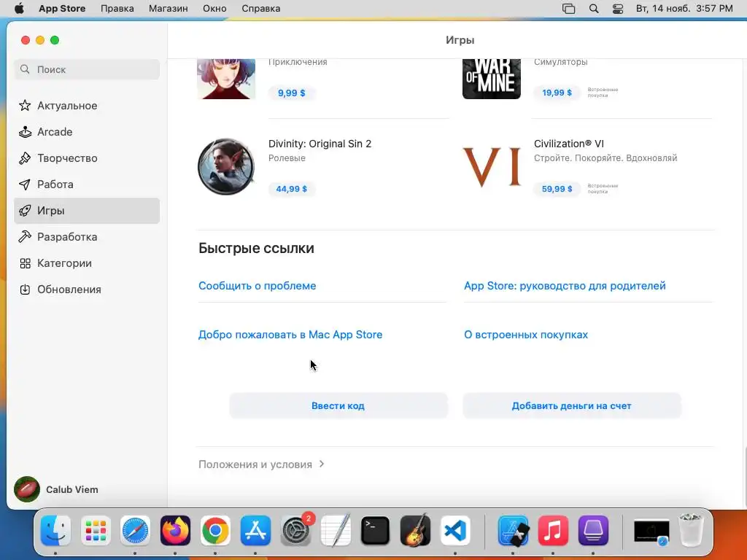Screen dimensions: 747x560
Task: Open Simulator app from the Dock
Action: [x=513, y=531]
